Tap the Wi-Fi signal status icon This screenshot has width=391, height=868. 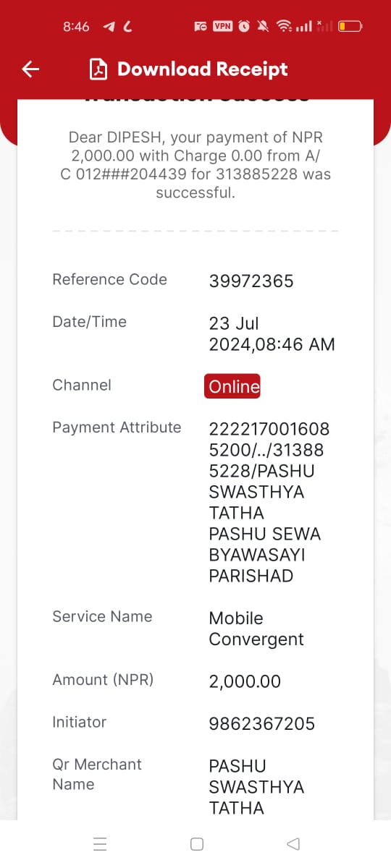[x=285, y=26]
